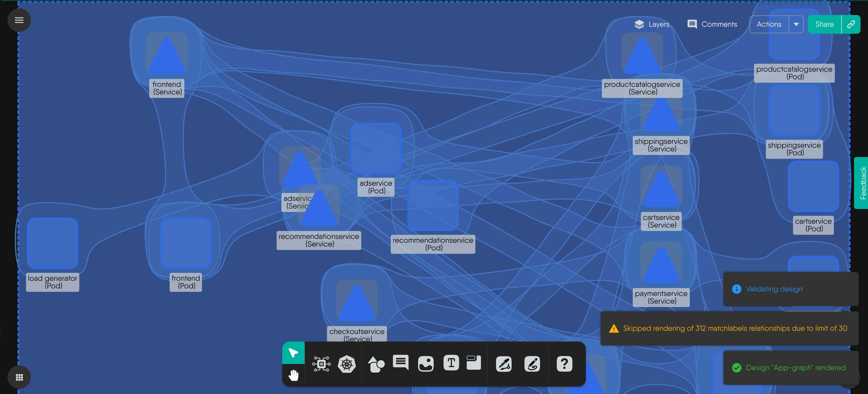Copy the design link icon
868x394 pixels.
(851, 24)
